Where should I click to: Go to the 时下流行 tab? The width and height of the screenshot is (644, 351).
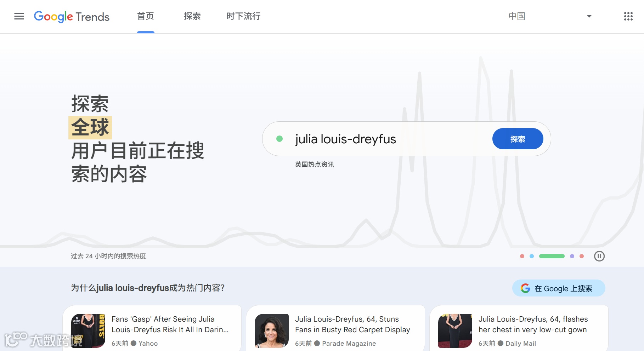pyautogui.click(x=243, y=16)
